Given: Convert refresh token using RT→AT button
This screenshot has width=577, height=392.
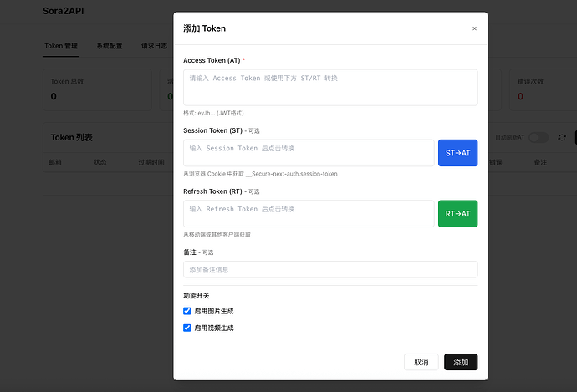Looking at the screenshot, I should 457,214.
